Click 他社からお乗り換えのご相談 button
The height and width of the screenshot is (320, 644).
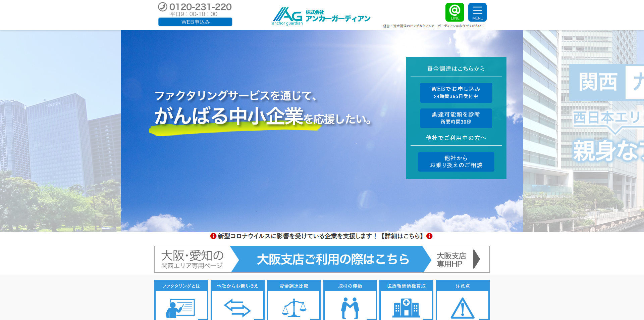click(x=456, y=162)
